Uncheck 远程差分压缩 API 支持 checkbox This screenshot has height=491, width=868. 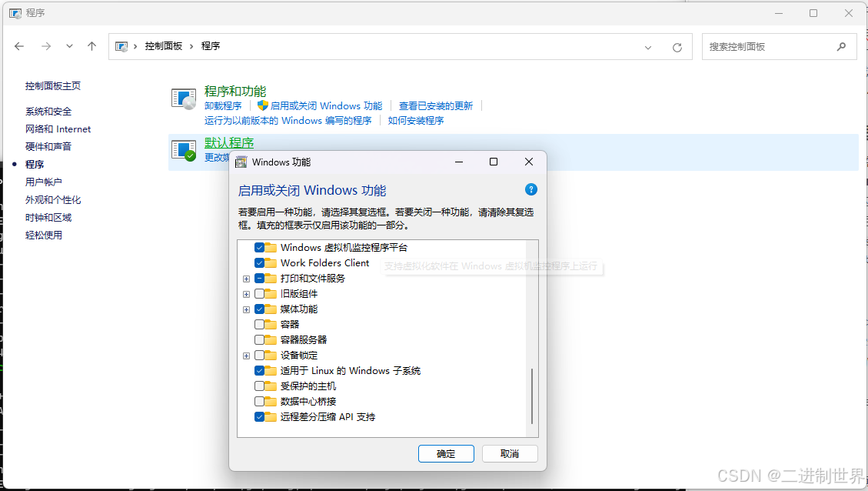259,417
